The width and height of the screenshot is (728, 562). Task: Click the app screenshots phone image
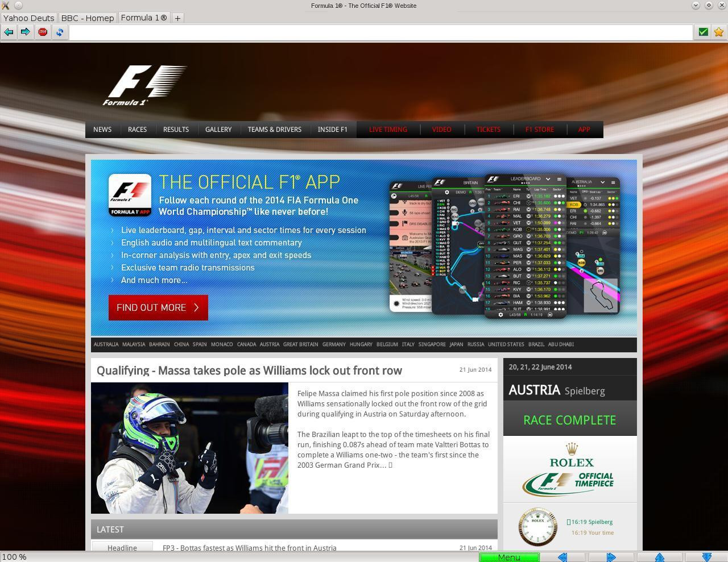tap(505, 245)
